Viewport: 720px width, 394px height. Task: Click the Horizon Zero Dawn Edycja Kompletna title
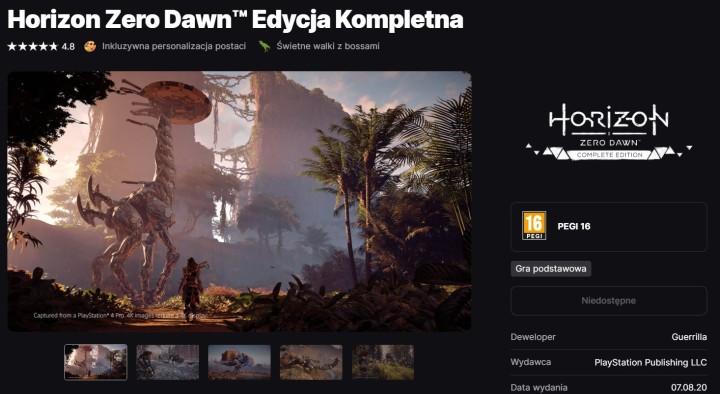[x=235, y=20]
